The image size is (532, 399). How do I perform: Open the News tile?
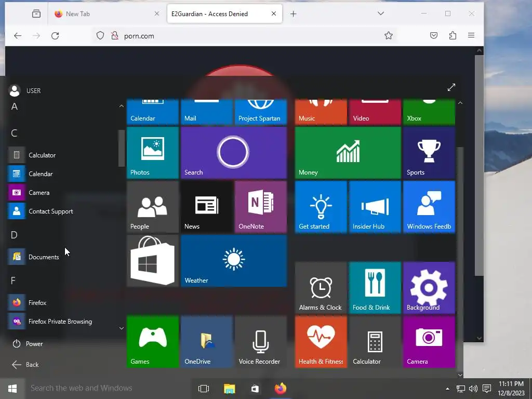(207, 207)
